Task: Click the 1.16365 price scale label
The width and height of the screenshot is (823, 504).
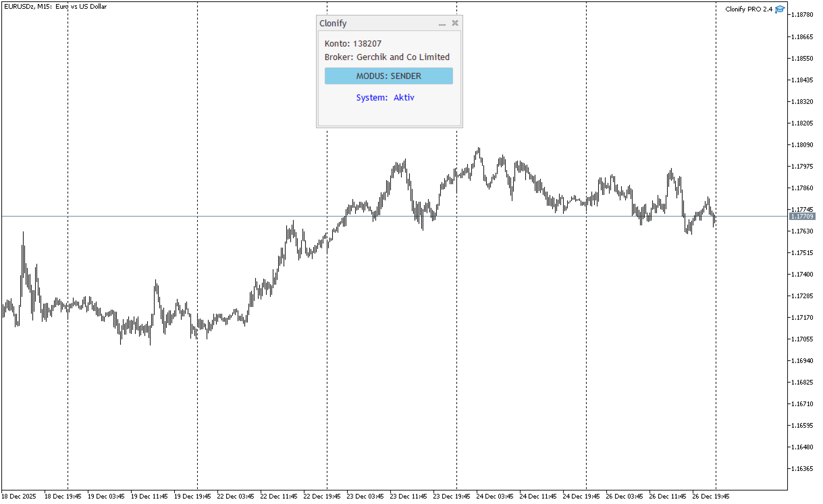Action: click(802, 468)
